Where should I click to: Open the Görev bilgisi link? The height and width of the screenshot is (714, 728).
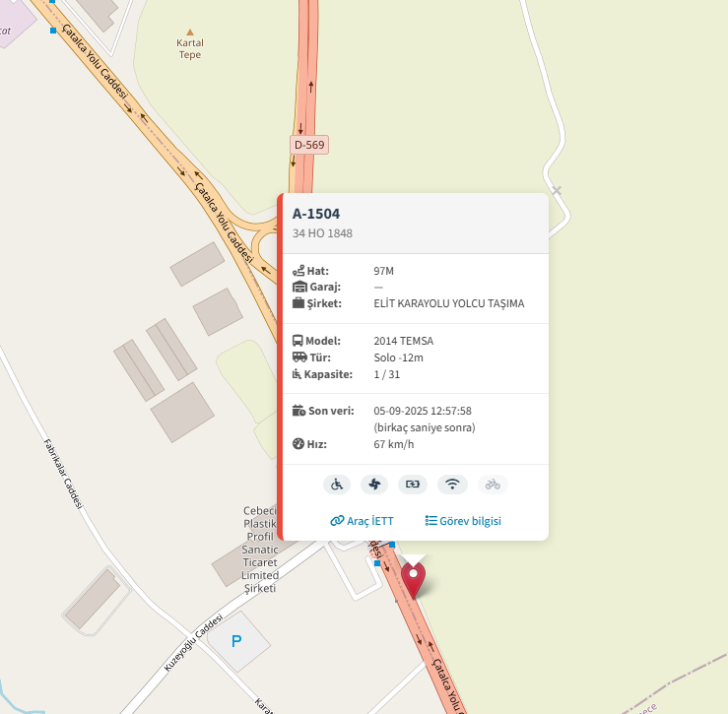[x=463, y=521]
